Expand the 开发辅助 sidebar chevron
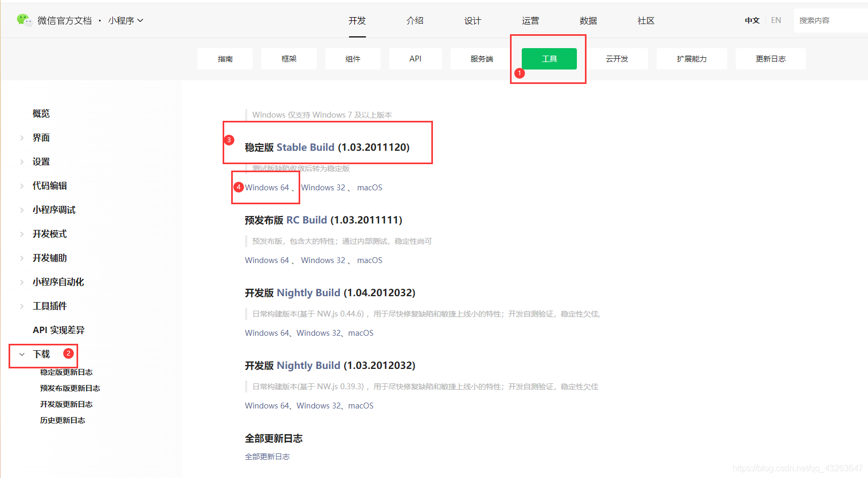Viewport: 868px width, 478px height. [x=22, y=258]
